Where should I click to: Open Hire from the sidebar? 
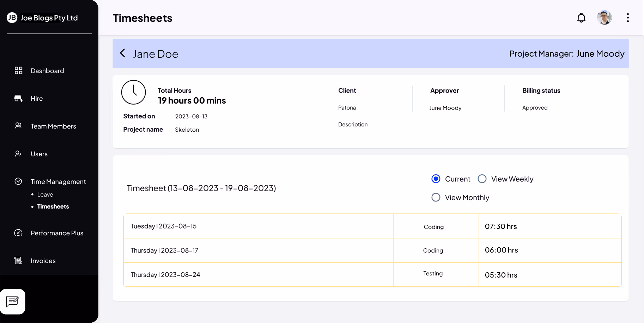click(x=37, y=99)
